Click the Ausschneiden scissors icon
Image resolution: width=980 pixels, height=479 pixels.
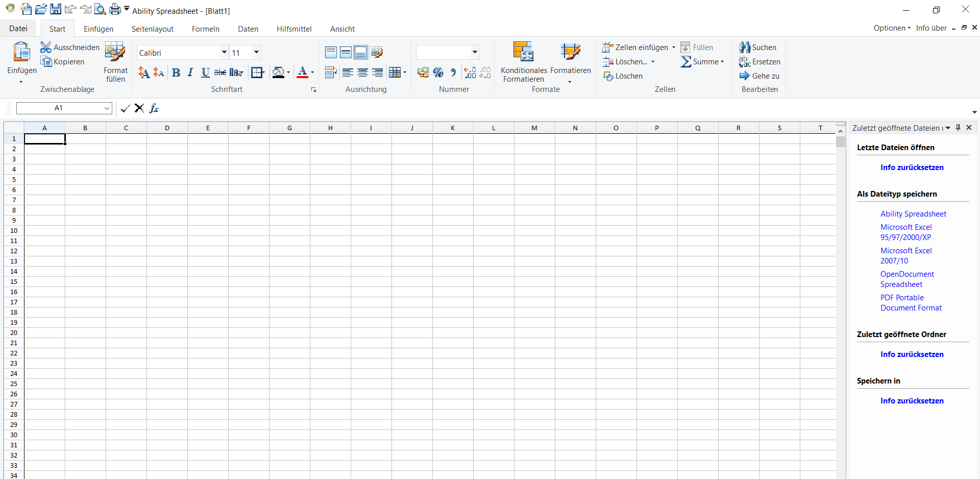pyautogui.click(x=46, y=47)
